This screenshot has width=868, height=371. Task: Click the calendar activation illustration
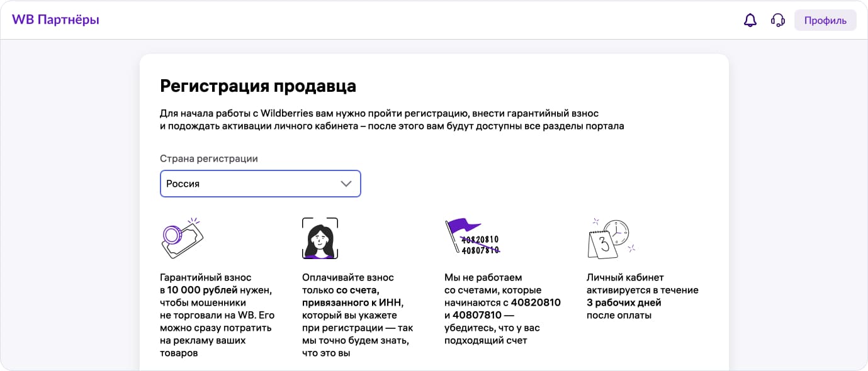click(604, 238)
